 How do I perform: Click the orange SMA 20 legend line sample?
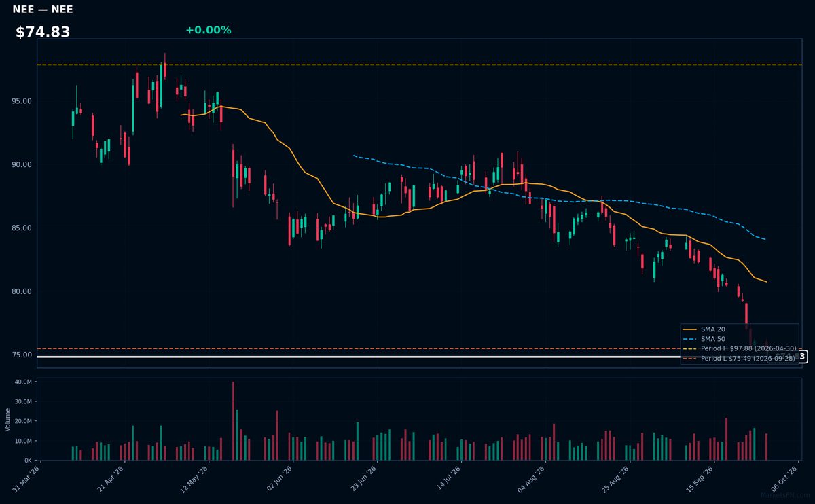[690, 329]
